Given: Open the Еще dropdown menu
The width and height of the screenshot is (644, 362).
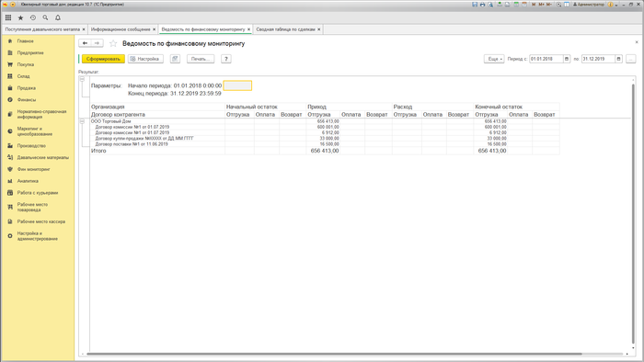Looking at the screenshot, I should tap(494, 59).
